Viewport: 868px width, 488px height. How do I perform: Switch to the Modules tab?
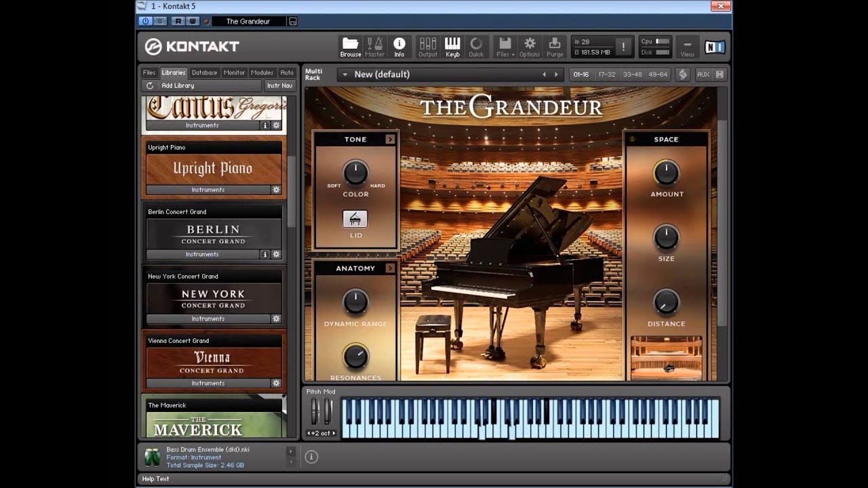pos(262,73)
